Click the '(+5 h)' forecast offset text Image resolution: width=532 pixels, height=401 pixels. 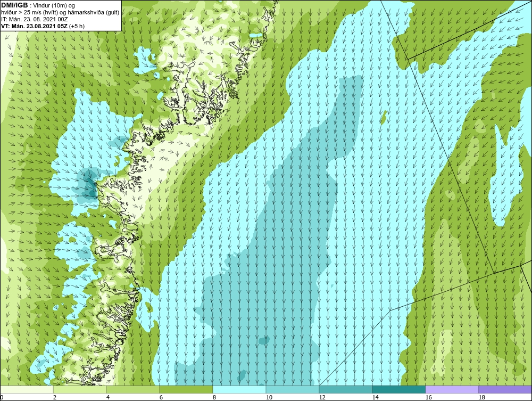click(x=77, y=26)
